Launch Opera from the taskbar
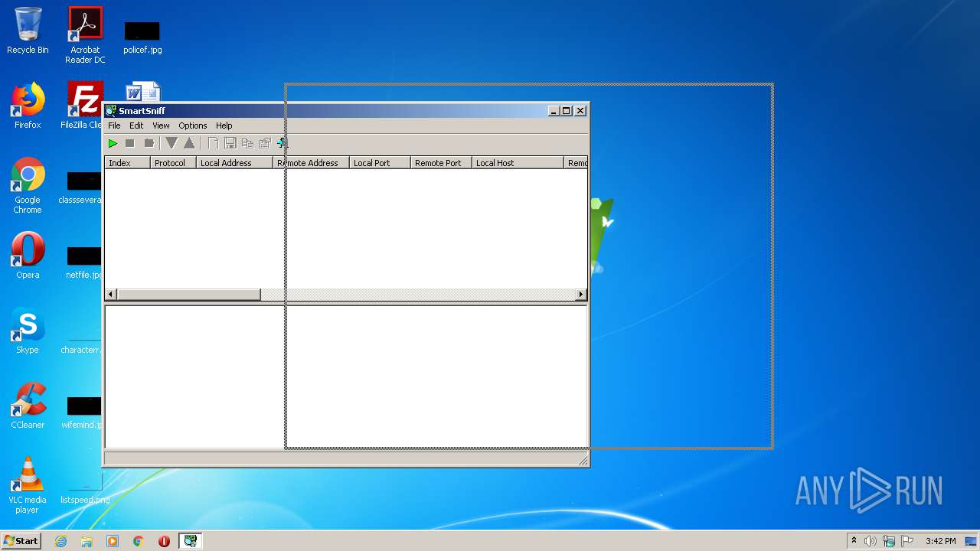The image size is (980, 551). tap(164, 541)
